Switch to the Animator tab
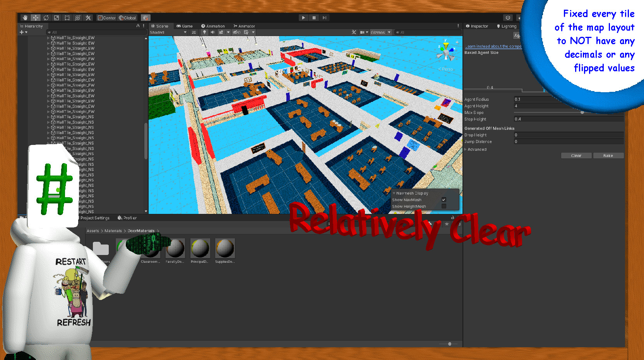The image size is (644, 360). tap(244, 26)
